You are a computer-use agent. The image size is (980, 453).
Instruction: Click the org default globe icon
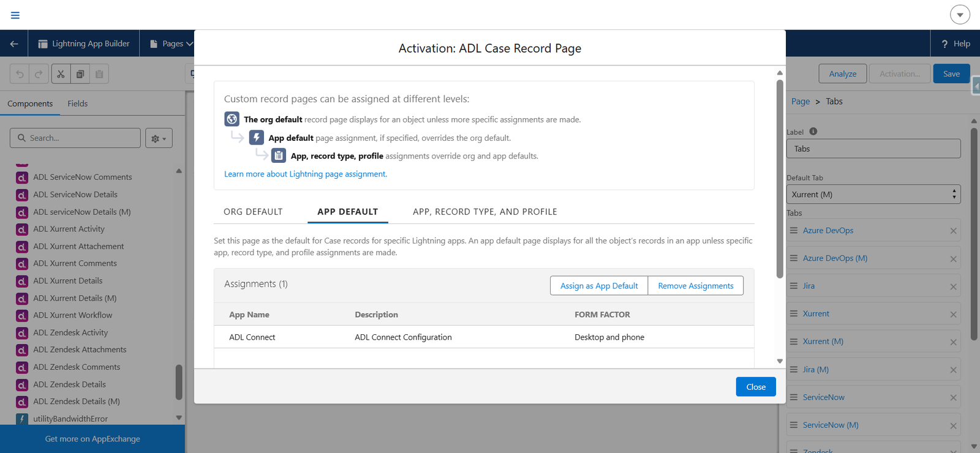point(232,119)
